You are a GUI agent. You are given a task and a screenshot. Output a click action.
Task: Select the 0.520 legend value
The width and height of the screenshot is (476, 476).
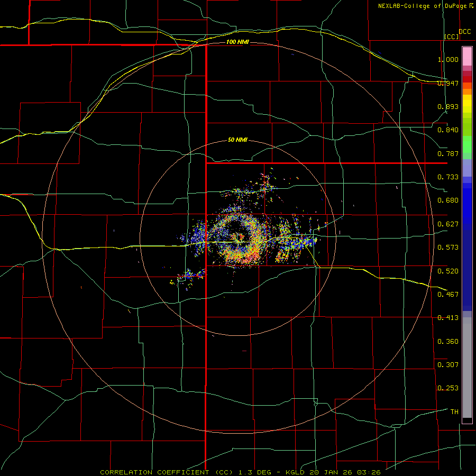point(448,271)
